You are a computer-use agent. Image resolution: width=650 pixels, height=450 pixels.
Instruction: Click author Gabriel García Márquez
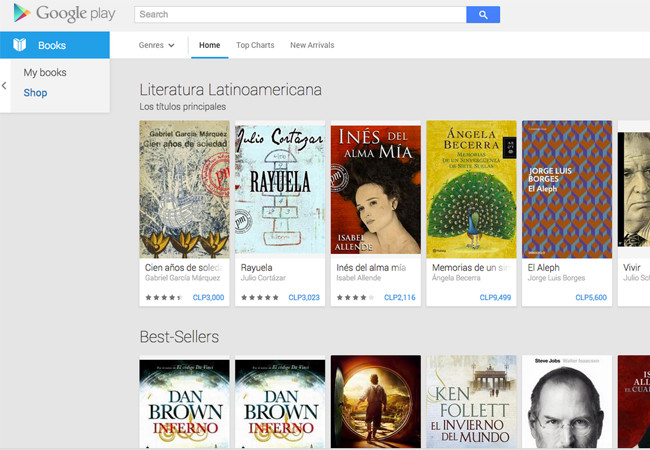[182, 278]
